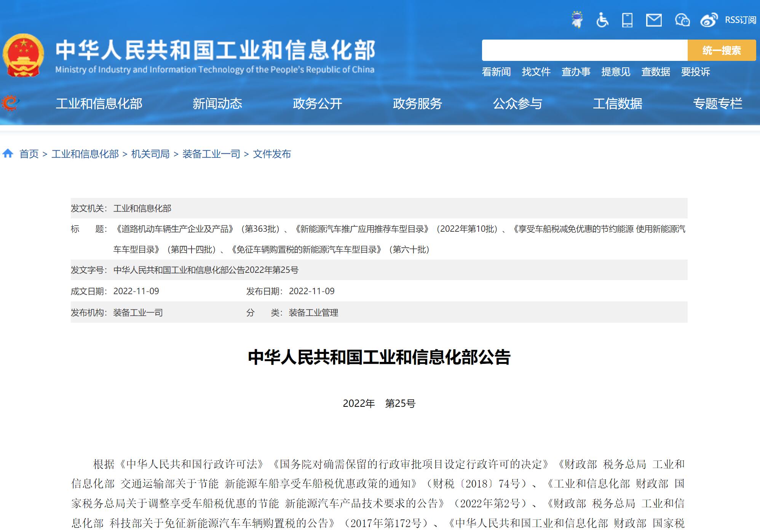Select the 发布日期 value 2022-11-09
The height and width of the screenshot is (532, 760).
[x=312, y=291]
